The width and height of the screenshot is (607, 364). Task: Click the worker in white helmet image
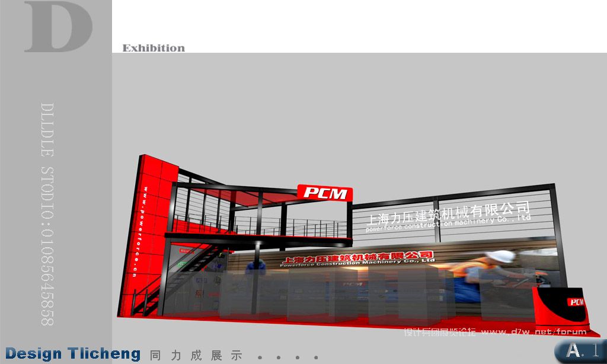pyautogui.click(x=490, y=276)
